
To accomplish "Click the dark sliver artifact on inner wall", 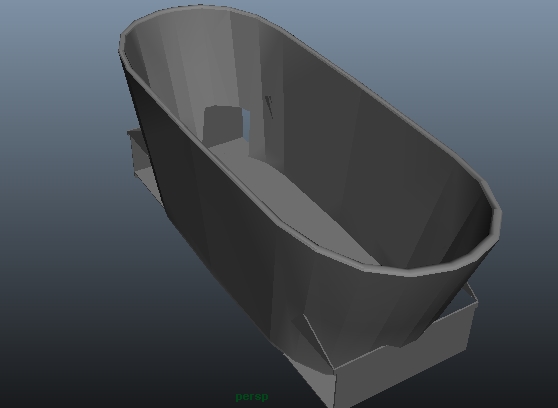I will pyautogui.click(x=269, y=106).
